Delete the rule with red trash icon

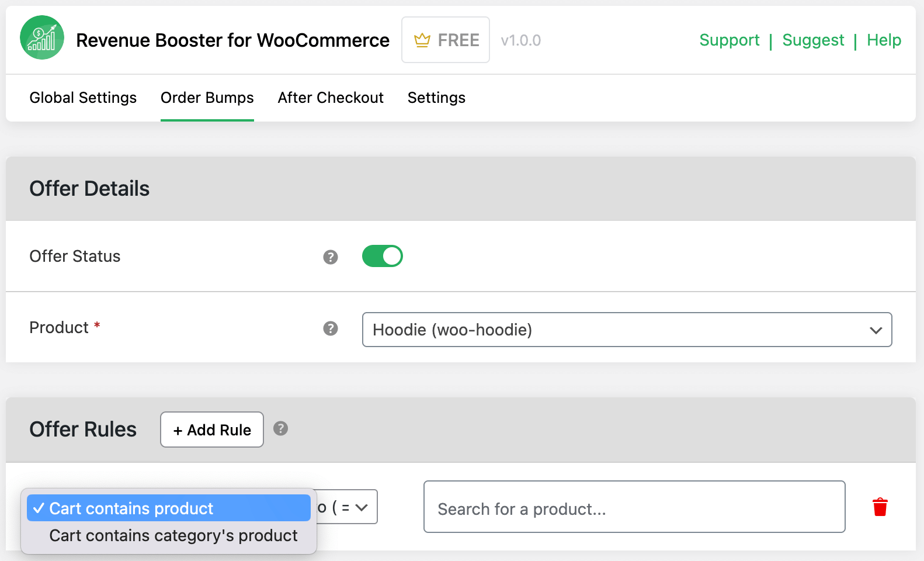pos(880,507)
